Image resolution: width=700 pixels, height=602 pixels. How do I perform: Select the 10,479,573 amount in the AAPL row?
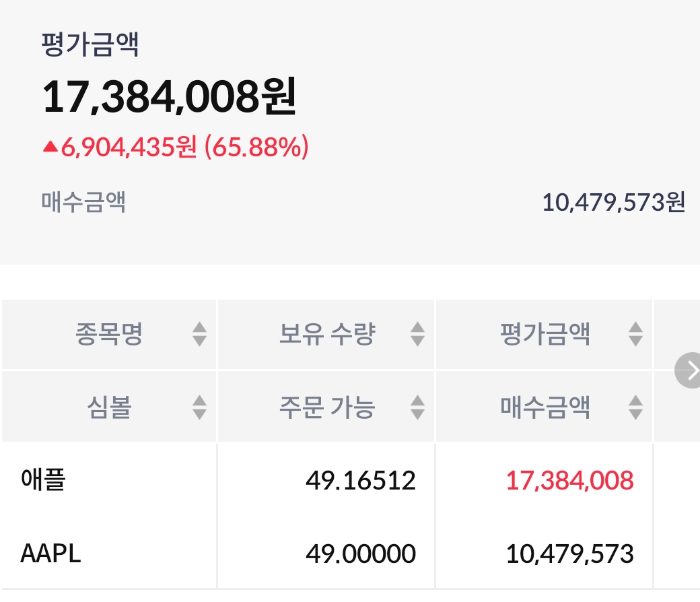(569, 554)
